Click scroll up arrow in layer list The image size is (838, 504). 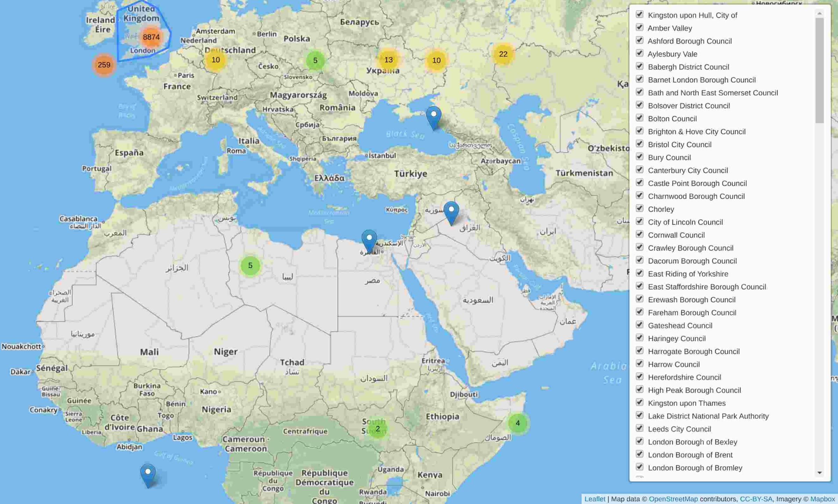tap(819, 13)
